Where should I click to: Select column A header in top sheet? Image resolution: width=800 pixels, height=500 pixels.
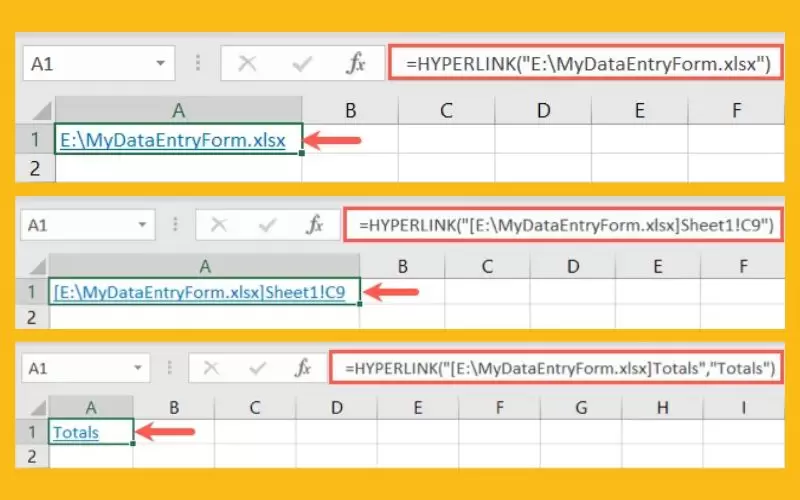point(179,111)
